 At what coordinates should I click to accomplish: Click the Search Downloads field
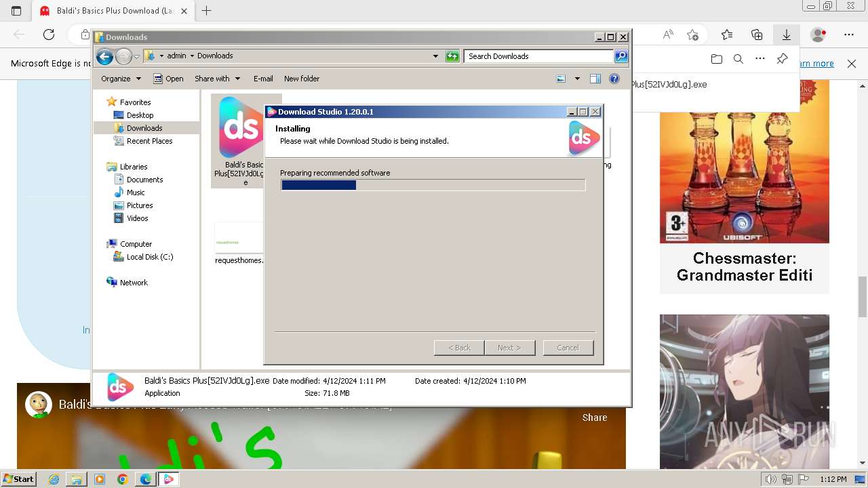click(x=539, y=56)
